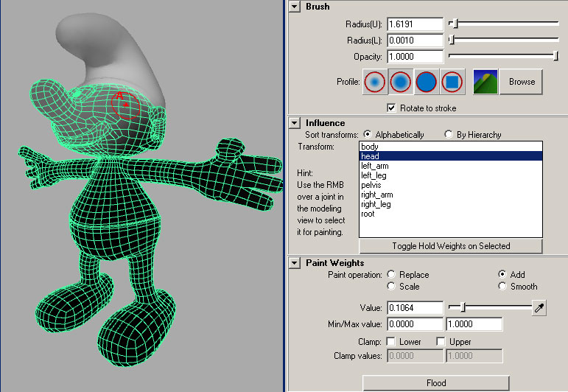Pick weight value with eyedropper tool

(x=539, y=308)
